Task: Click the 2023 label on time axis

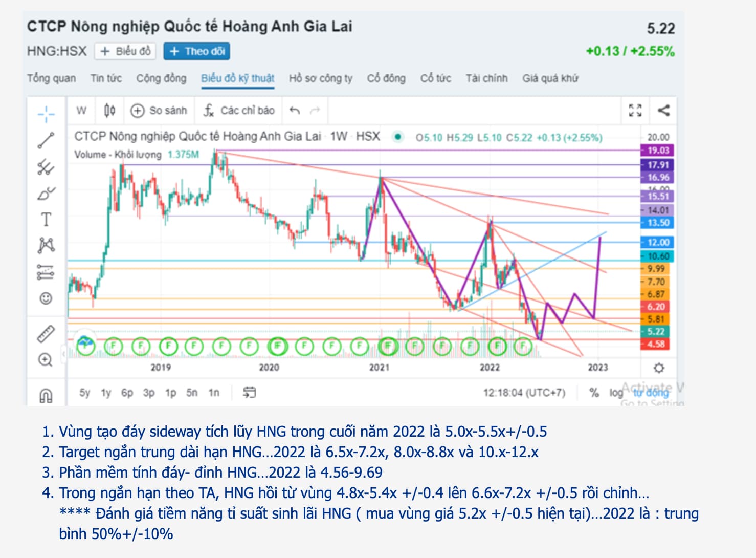Action: [597, 368]
